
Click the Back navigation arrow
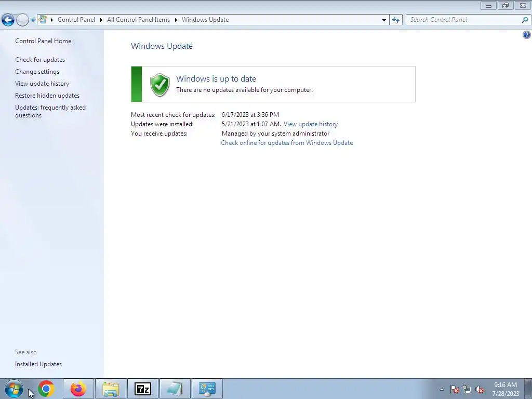8,20
